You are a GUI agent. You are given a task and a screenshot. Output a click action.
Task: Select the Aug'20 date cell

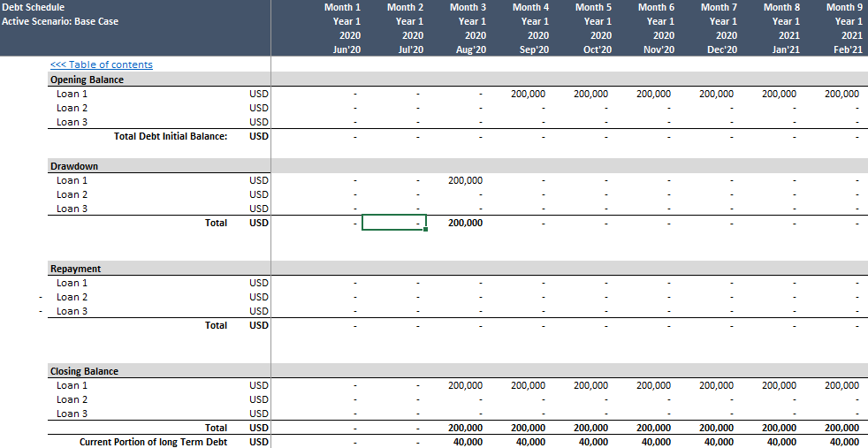(472, 49)
